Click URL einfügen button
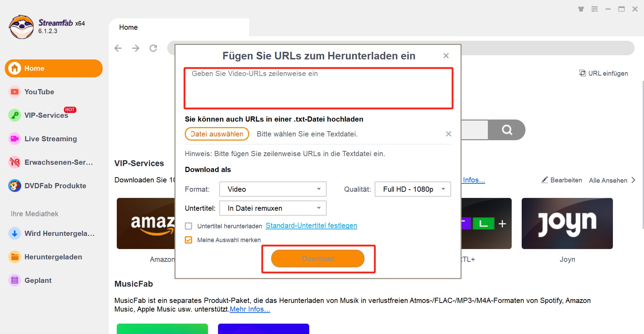Screen dimensions: 644x334 click(x=604, y=73)
